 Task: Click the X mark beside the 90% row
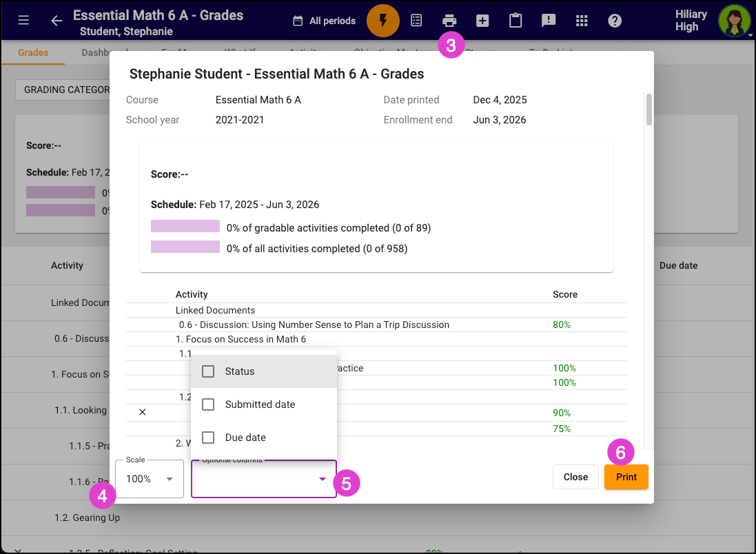(142, 412)
